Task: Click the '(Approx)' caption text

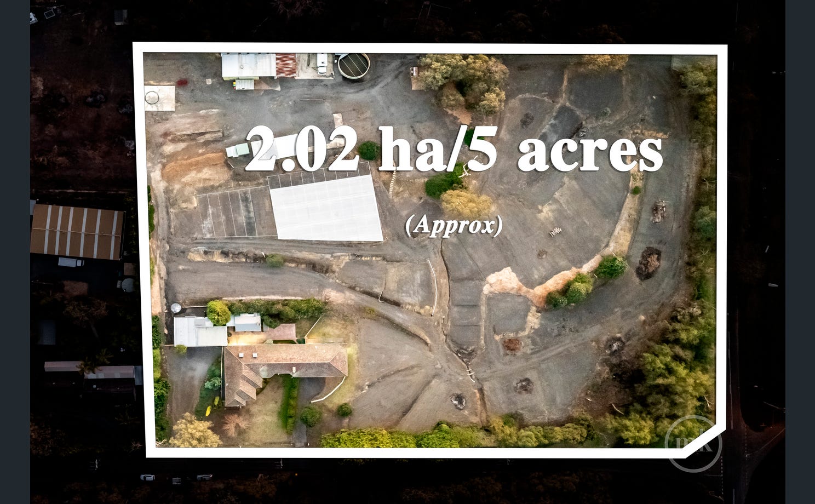Action: pyautogui.click(x=454, y=225)
